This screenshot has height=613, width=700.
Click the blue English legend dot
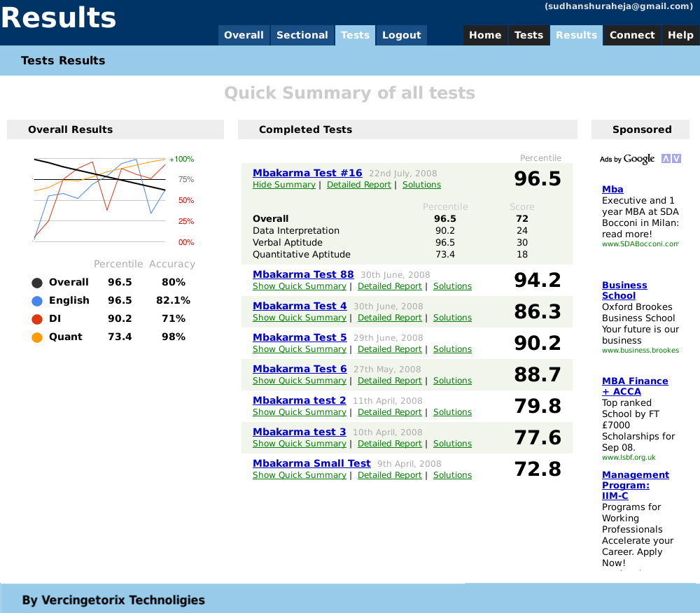point(37,301)
